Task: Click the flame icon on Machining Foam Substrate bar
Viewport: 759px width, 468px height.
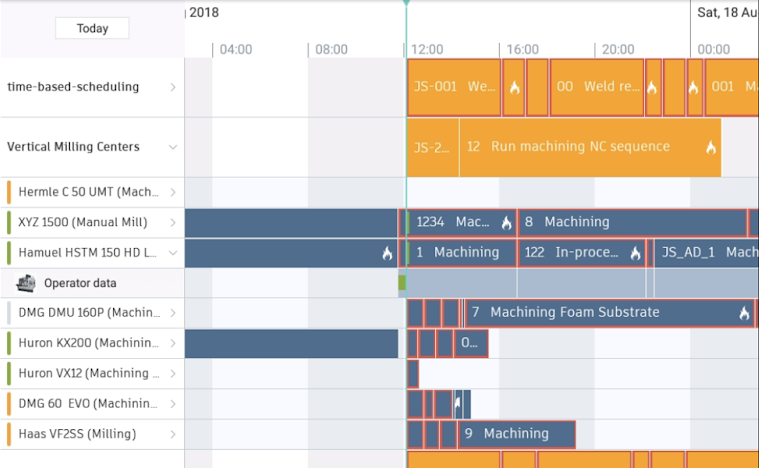Action: (744, 313)
